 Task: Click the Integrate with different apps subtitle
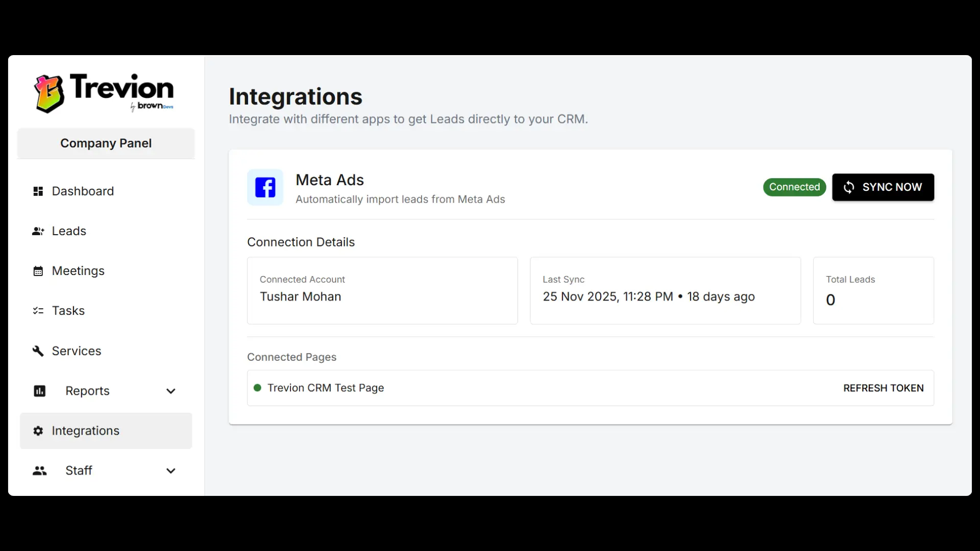pyautogui.click(x=408, y=119)
